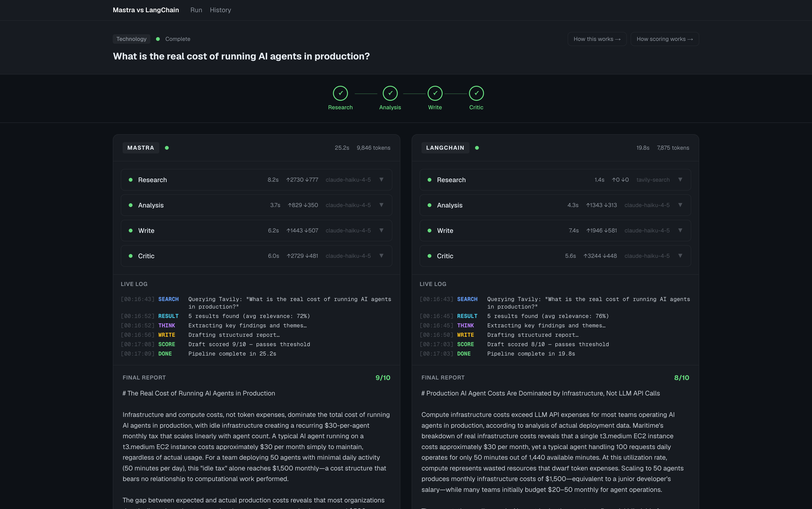Click the status dot on Mastra Research row
812x509 pixels.
[131, 180]
